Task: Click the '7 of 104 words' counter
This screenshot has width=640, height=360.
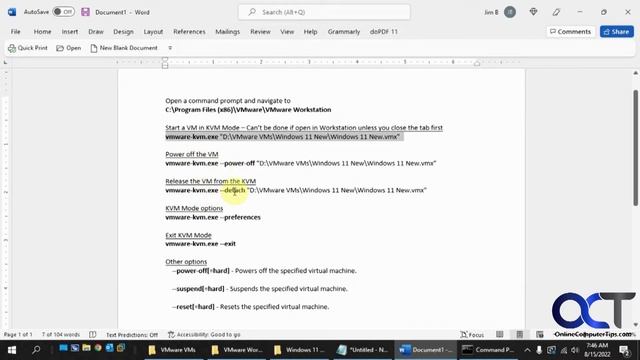Action: (61, 334)
